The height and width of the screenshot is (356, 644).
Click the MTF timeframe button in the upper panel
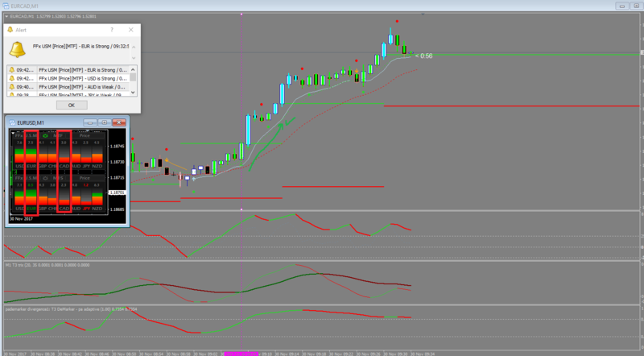[58, 135]
